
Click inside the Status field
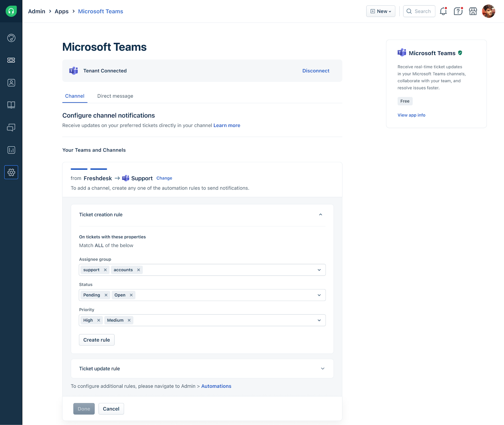click(x=202, y=295)
